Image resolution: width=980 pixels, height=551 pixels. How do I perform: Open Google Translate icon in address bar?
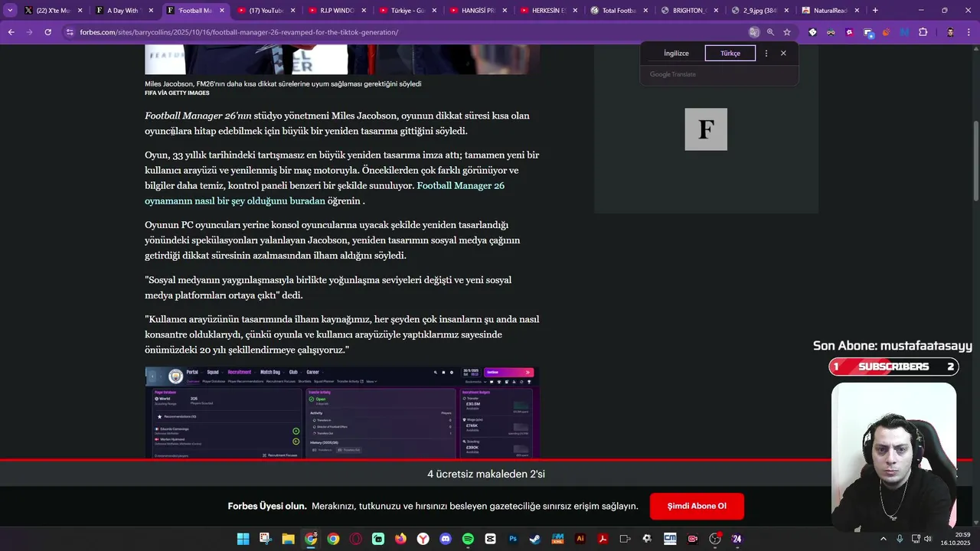(x=754, y=32)
